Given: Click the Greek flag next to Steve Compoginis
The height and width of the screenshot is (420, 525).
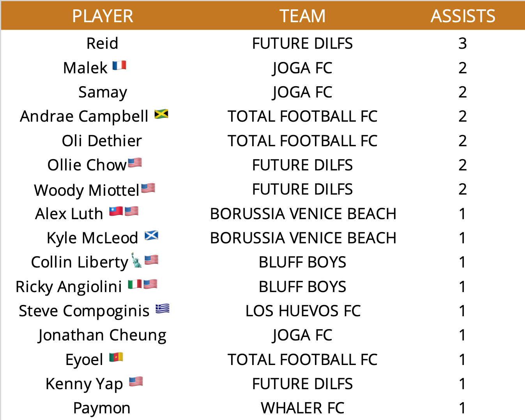Looking at the screenshot, I should (x=163, y=309).
